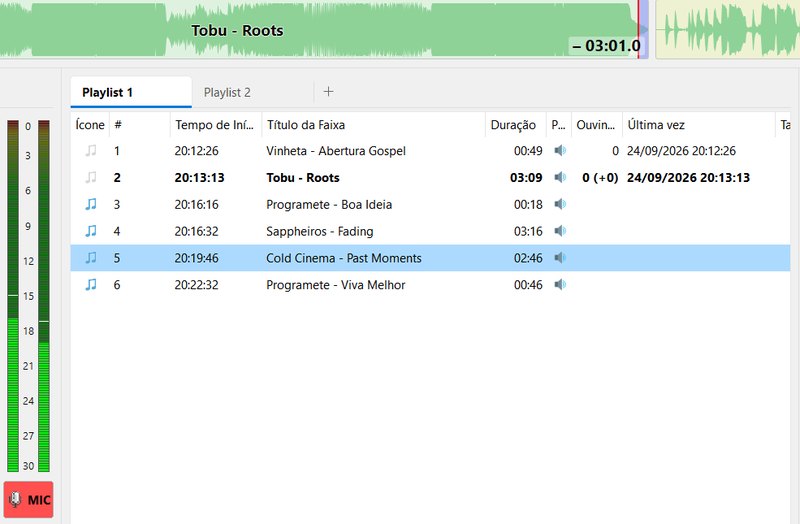800x524 pixels.
Task: Click start time 20:19:46
Action: tap(196, 258)
